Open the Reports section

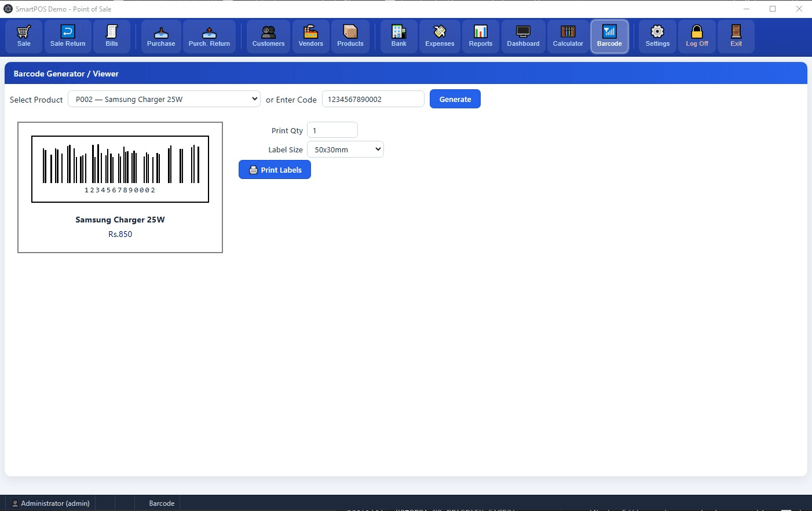pyautogui.click(x=480, y=36)
